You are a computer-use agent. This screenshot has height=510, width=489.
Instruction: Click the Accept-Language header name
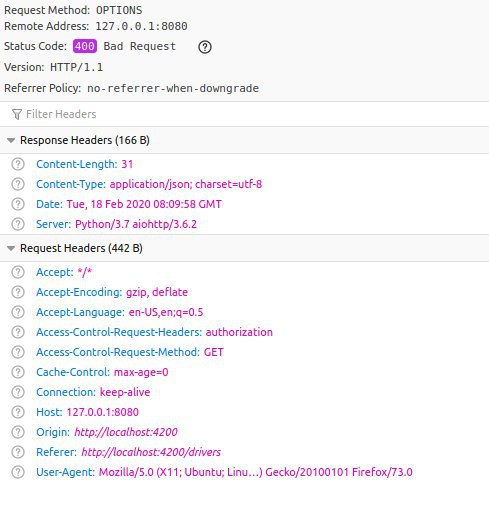[x=80, y=312]
